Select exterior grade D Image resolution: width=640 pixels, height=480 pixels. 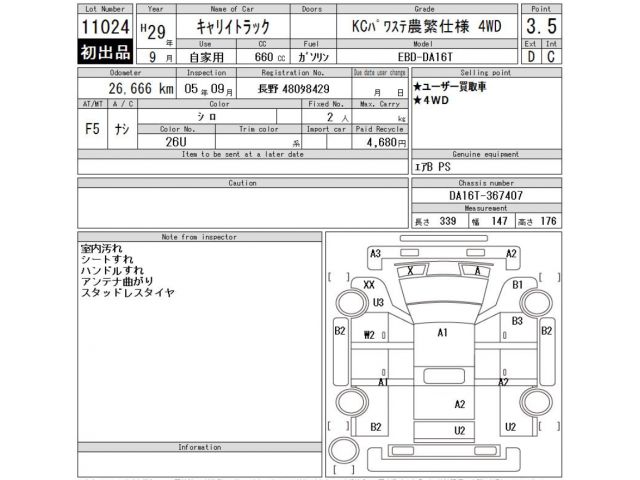[531, 56]
